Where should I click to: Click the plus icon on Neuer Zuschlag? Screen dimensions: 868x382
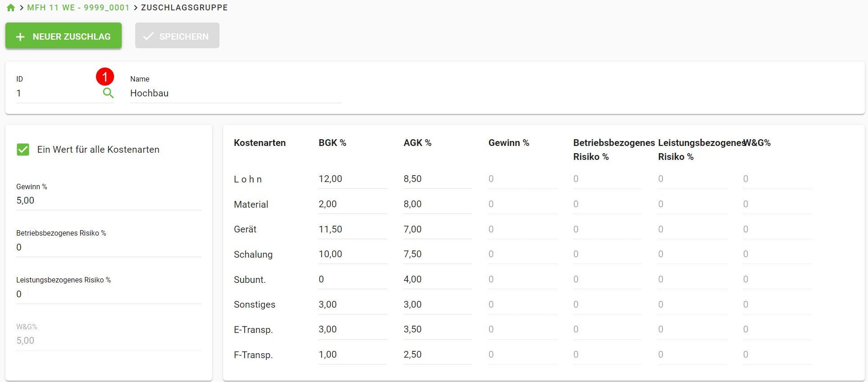click(x=20, y=37)
